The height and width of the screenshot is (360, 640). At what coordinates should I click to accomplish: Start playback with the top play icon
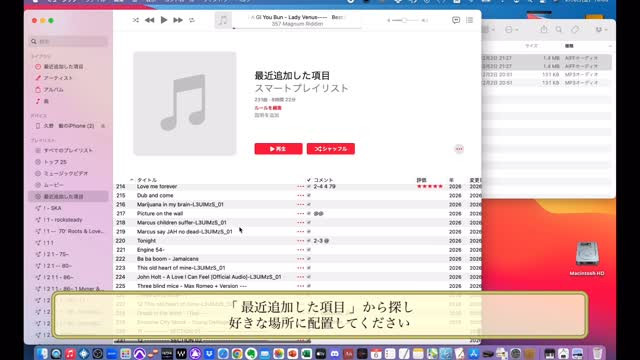click(164, 20)
